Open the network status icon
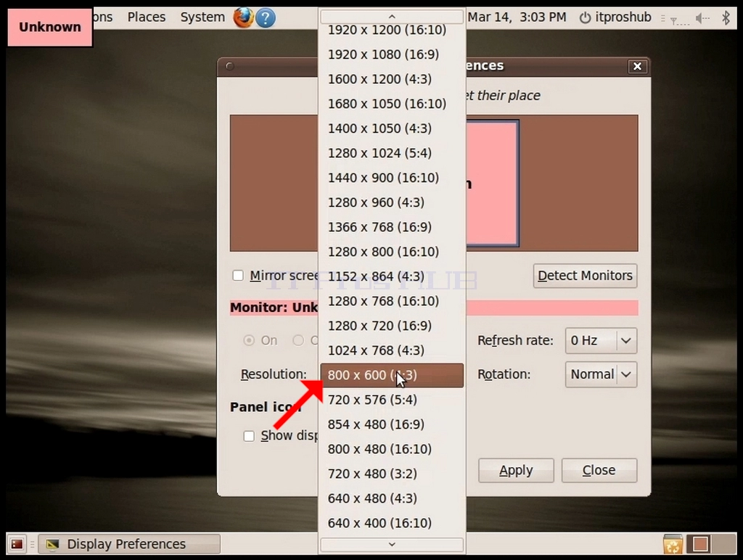Image resolution: width=743 pixels, height=560 pixels. coord(678,20)
